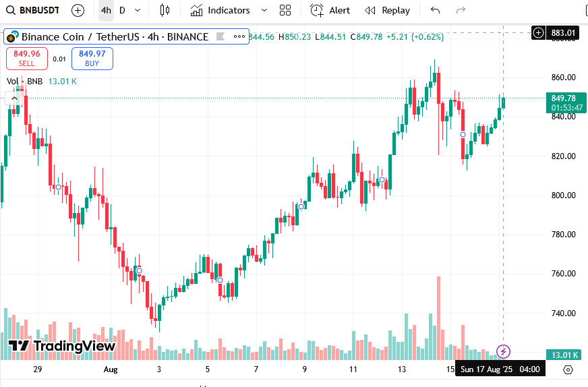The height and width of the screenshot is (387, 588).
Task: Open the legend three-dot more menu
Action: tap(238, 36)
